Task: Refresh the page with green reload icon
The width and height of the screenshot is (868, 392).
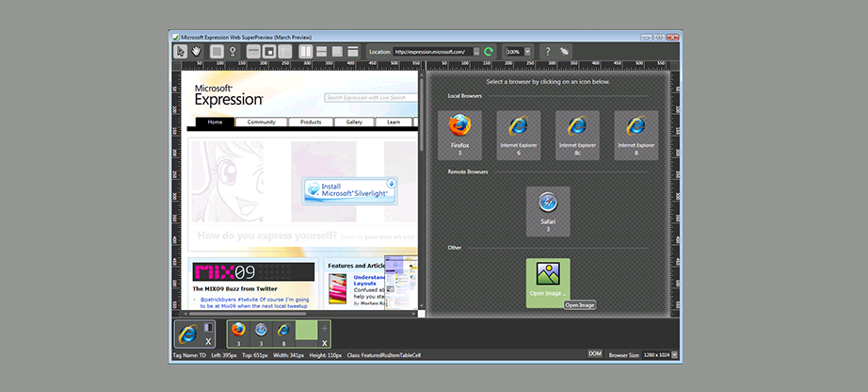Action: [489, 52]
